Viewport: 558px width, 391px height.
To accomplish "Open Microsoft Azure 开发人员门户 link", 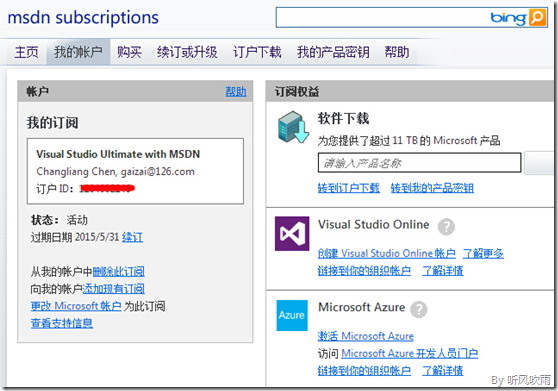I will pos(410,353).
